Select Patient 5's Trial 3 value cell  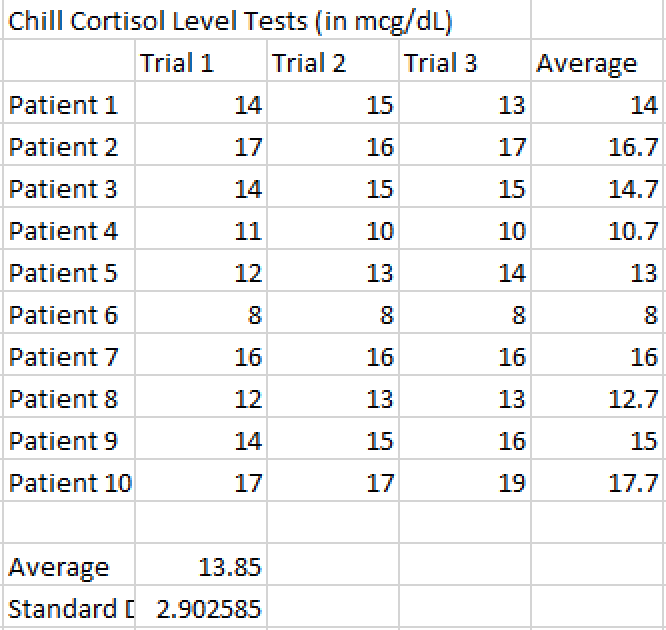coord(464,273)
